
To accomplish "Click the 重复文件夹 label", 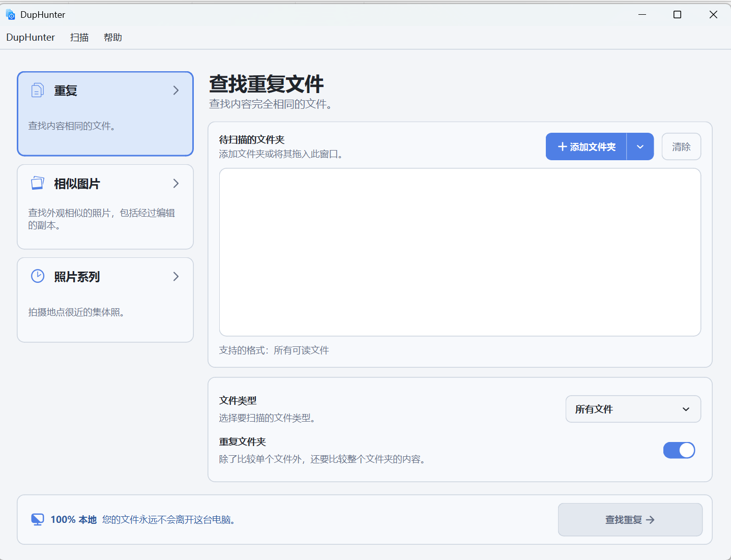I will coord(243,441).
